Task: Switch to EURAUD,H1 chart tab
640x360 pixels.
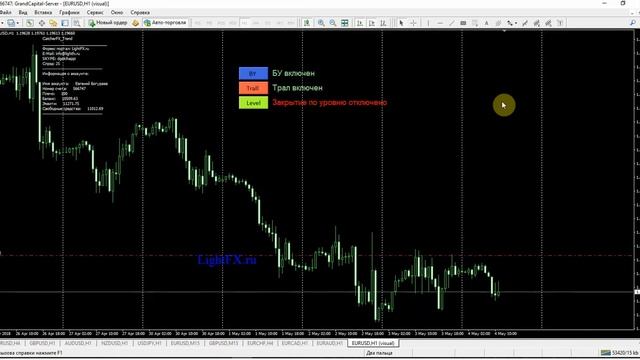Action: point(330,343)
